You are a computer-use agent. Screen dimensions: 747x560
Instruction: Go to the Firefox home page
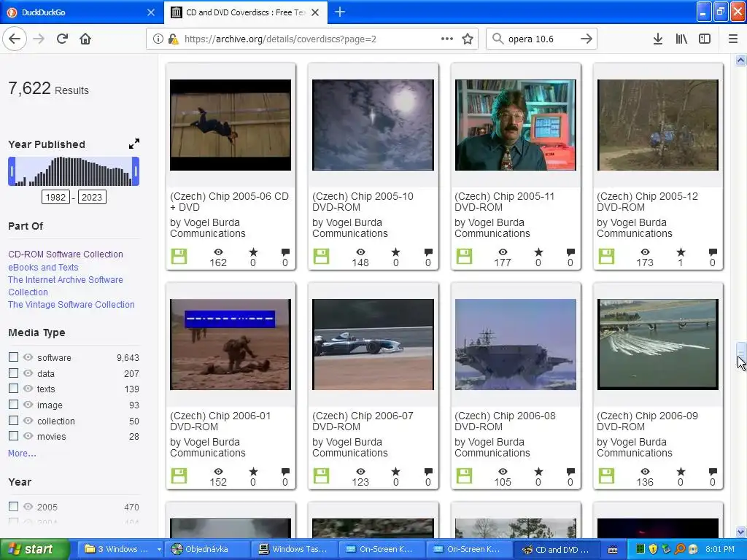(x=85, y=39)
